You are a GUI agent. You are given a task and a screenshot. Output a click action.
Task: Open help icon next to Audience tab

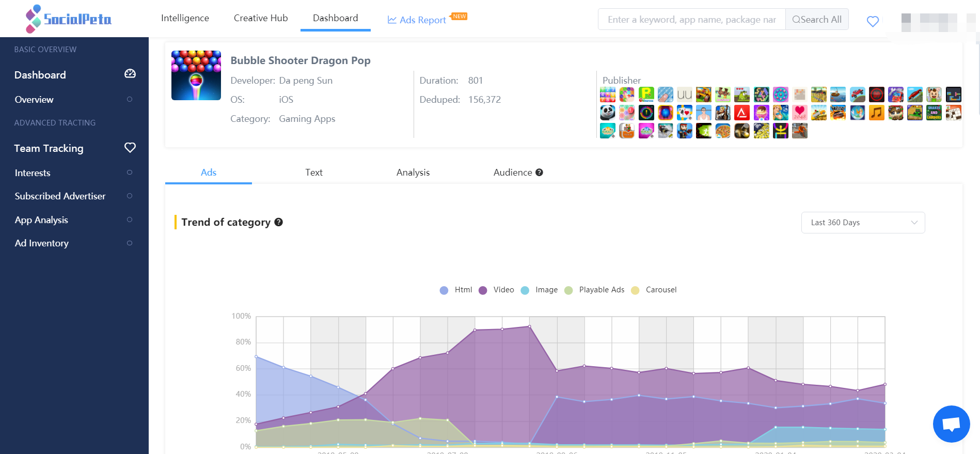point(539,173)
